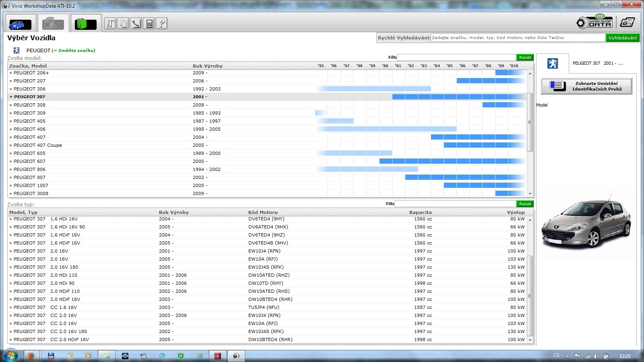Select type 307 CC 1.6 16V
The width and height of the screenshot is (644, 362).
(x=268, y=307)
